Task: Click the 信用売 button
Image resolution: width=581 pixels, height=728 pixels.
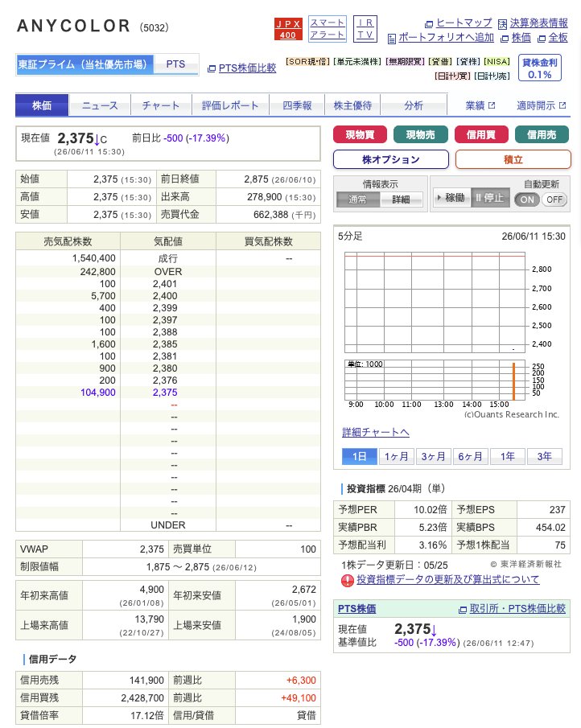Action: click(x=542, y=134)
